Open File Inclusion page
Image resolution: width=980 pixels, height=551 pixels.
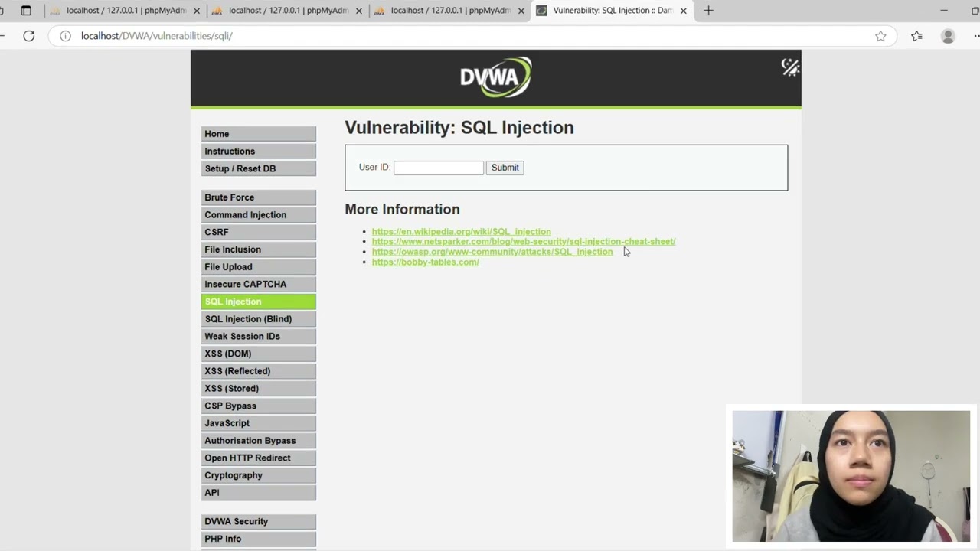(x=259, y=249)
